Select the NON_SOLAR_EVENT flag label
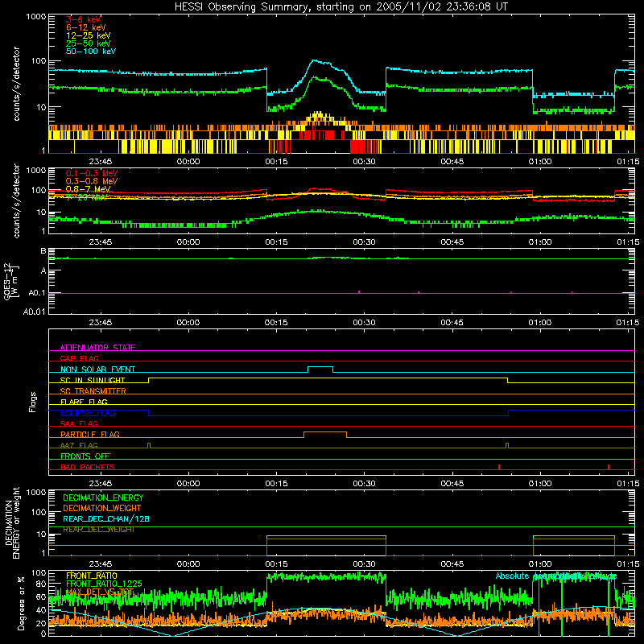Viewport: 644px width, 644px height. pos(97,369)
